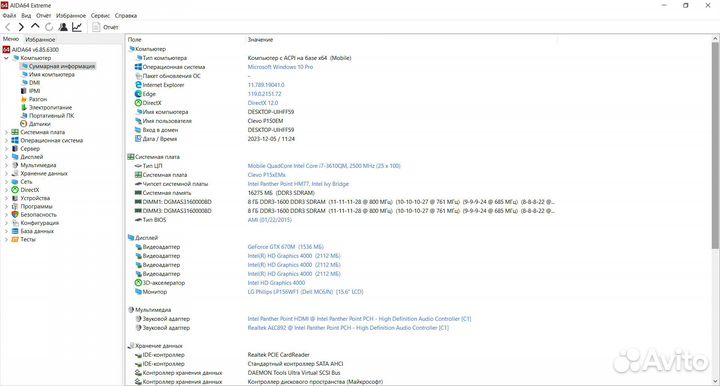Image resolution: width=720 pixels, height=386 pixels.
Task: Collapse the Компьютер tree node
Action: click(6, 58)
